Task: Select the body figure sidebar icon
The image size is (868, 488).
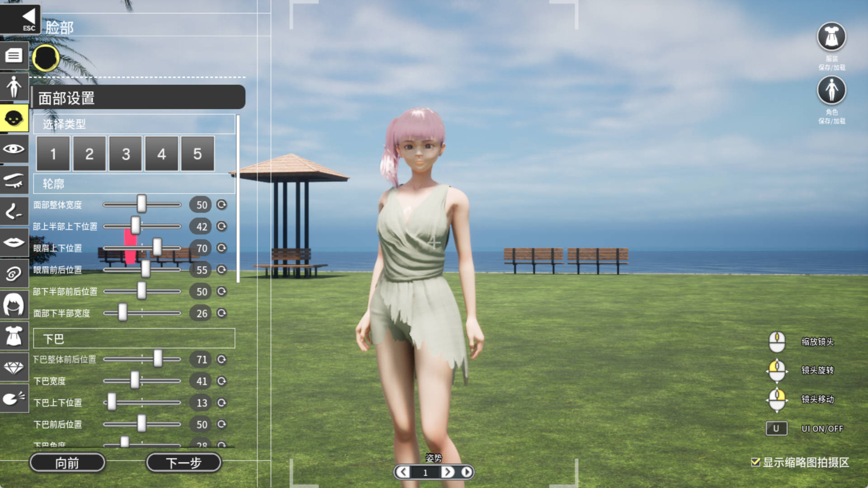Action: click(x=14, y=87)
